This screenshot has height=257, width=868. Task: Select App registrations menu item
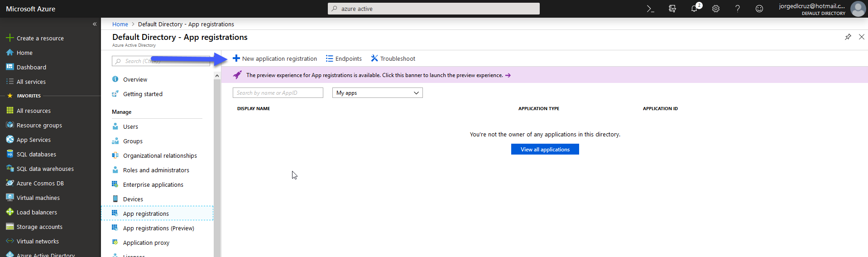[157, 213]
